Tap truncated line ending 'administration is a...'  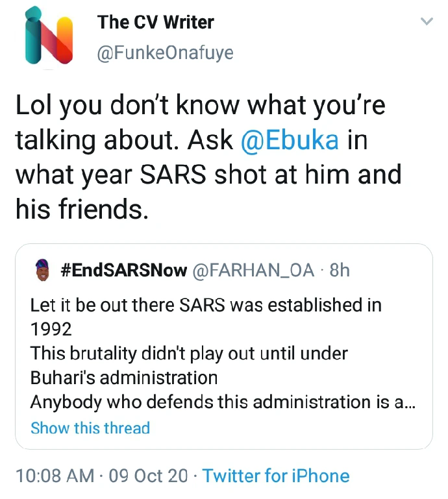tap(223, 402)
